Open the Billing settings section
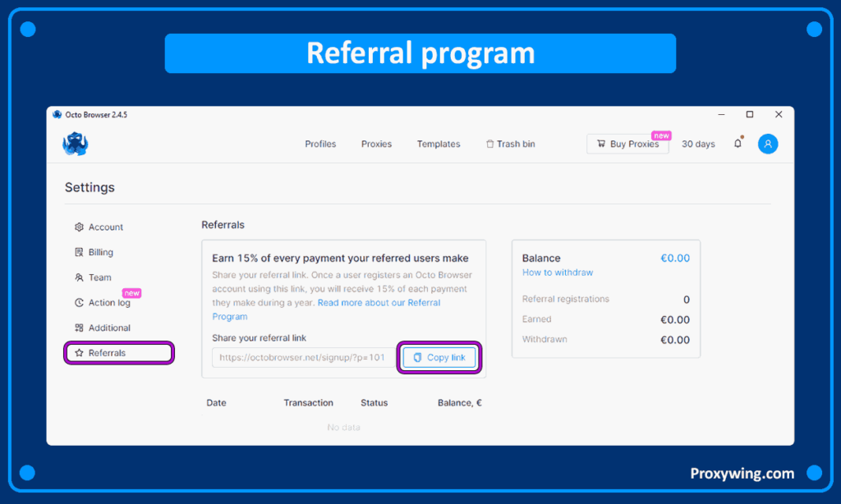The image size is (841, 504). tap(100, 252)
